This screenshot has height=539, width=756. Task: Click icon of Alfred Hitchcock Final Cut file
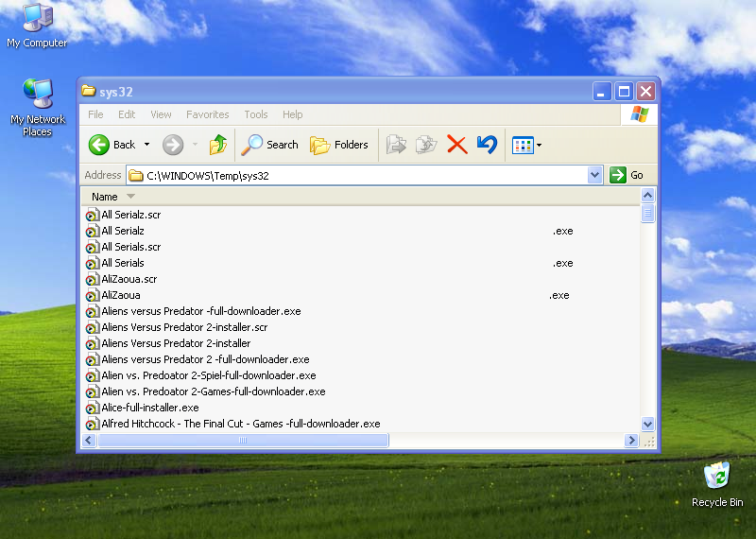92,425
